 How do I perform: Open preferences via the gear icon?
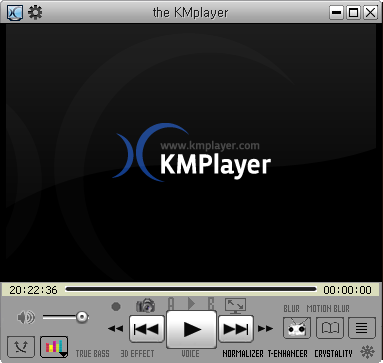(x=35, y=13)
